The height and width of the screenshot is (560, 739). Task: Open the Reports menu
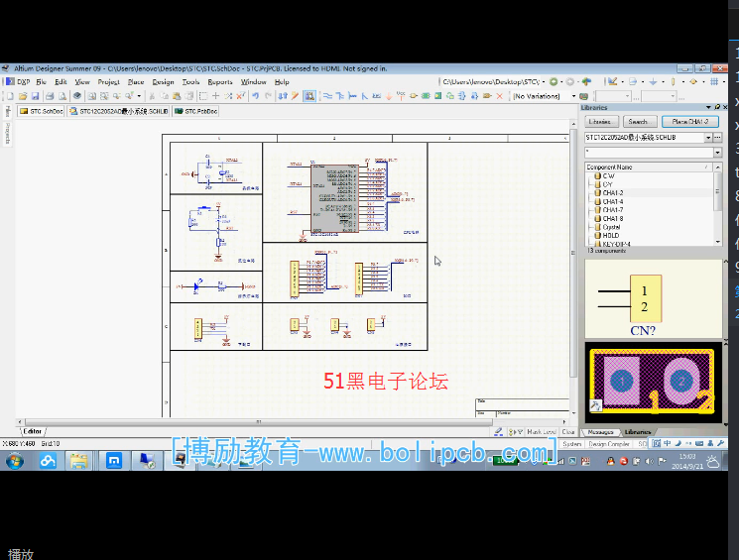(220, 82)
